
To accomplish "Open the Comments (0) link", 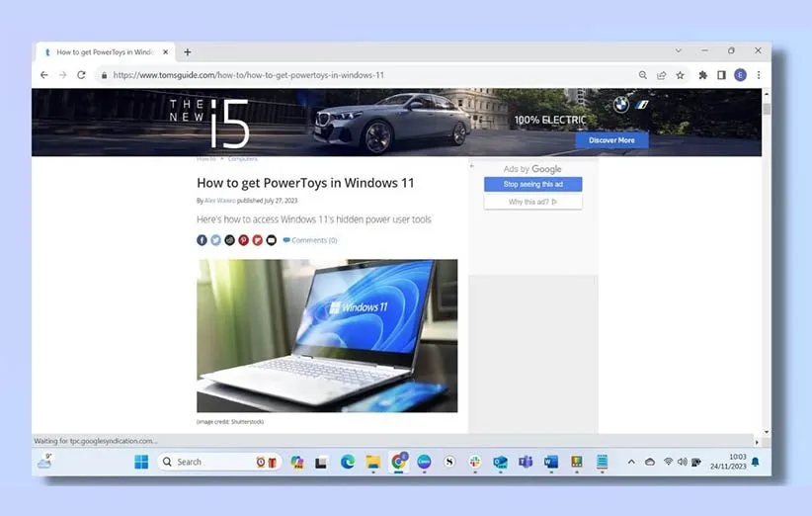I will tap(310, 240).
